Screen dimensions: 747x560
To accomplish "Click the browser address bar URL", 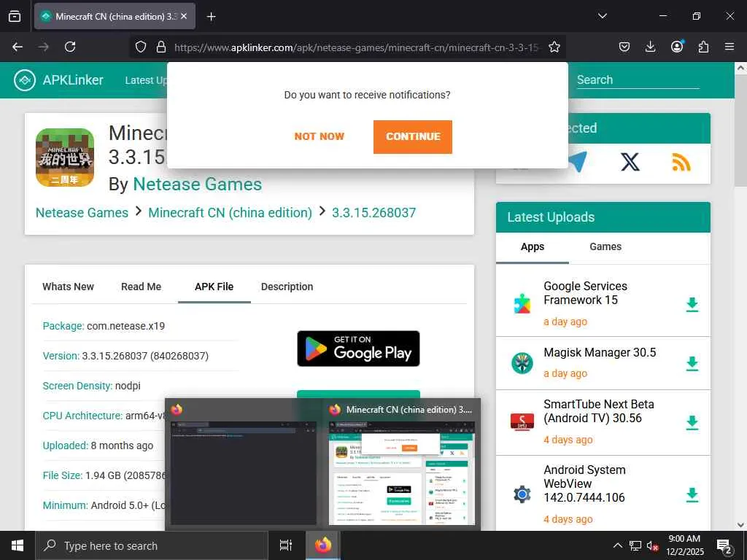I will 356,47.
